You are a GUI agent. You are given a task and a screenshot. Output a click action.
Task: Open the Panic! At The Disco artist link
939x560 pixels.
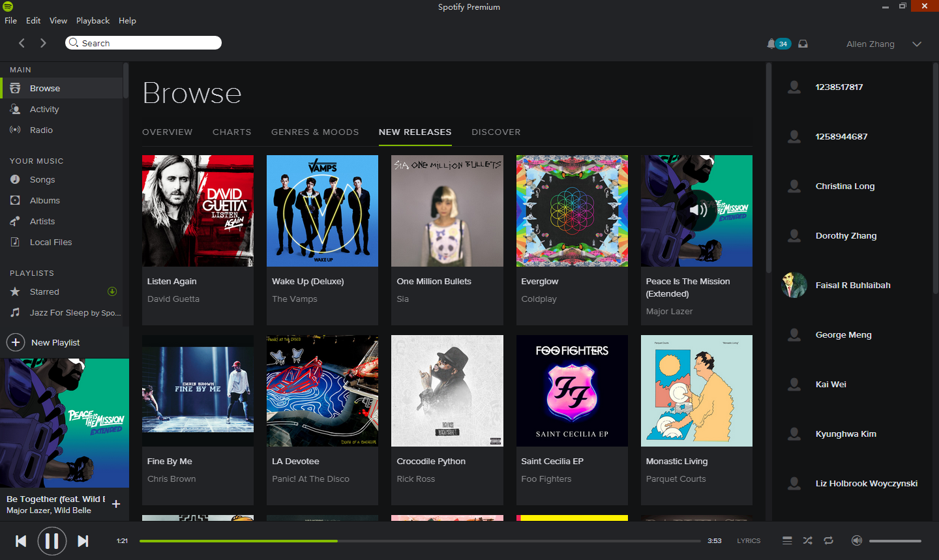click(x=310, y=479)
